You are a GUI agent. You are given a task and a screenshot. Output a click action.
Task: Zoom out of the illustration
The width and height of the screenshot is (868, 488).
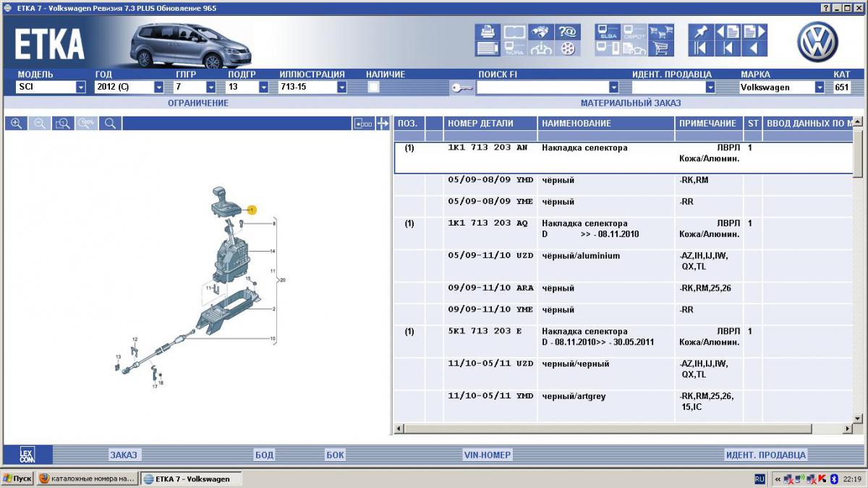(40, 124)
